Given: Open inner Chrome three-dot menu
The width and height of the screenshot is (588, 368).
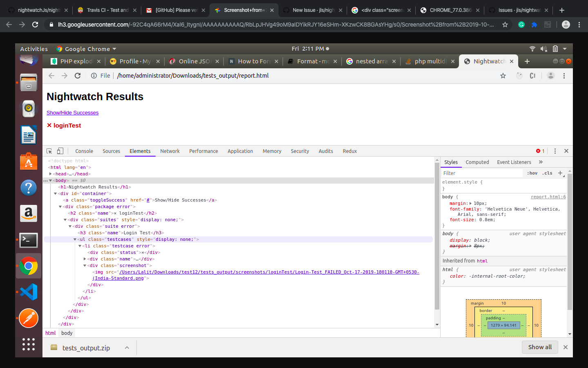Looking at the screenshot, I should (564, 76).
